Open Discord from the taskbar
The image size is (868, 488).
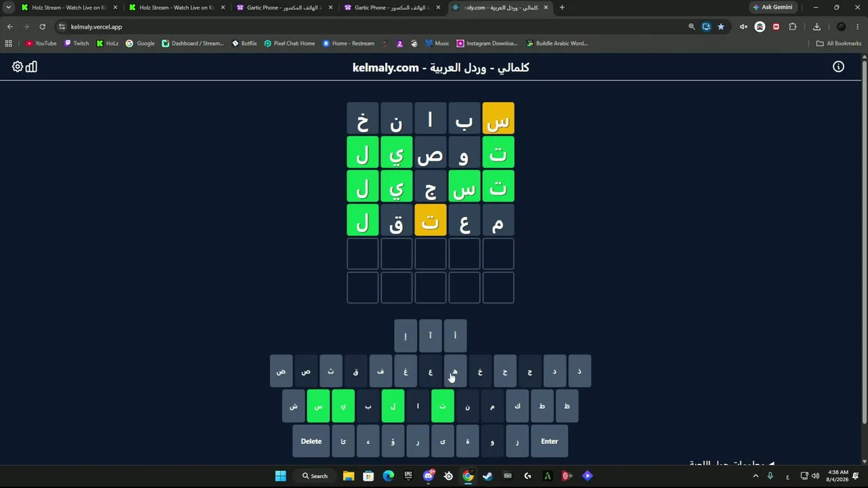click(x=429, y=476)
